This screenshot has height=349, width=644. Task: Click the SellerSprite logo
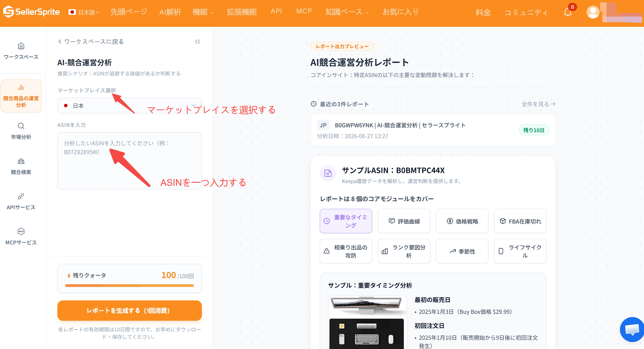click(31, 12)
